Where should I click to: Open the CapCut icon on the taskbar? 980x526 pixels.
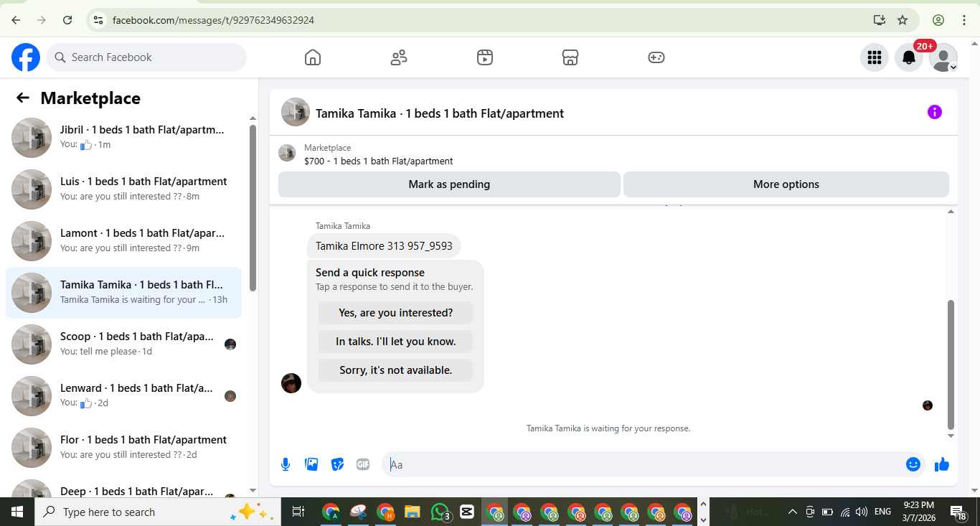tap(466, 512)
